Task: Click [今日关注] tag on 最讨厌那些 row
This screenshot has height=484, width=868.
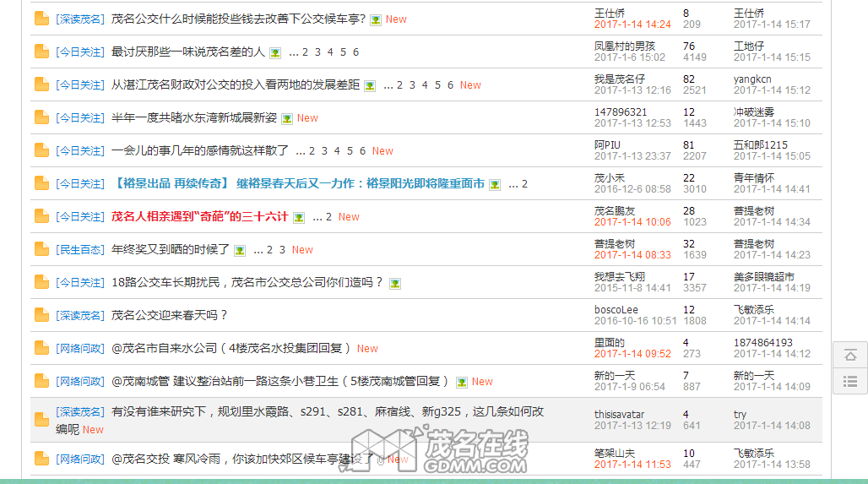Action: point(80,52)
